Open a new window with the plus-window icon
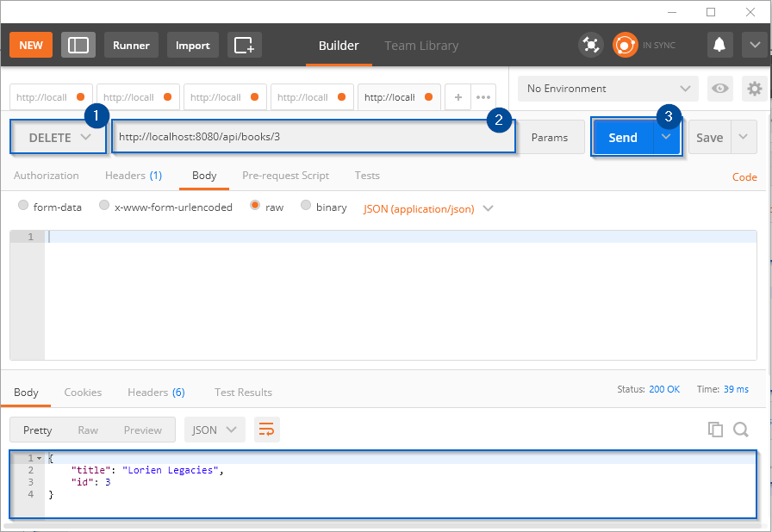 [244, 46]
